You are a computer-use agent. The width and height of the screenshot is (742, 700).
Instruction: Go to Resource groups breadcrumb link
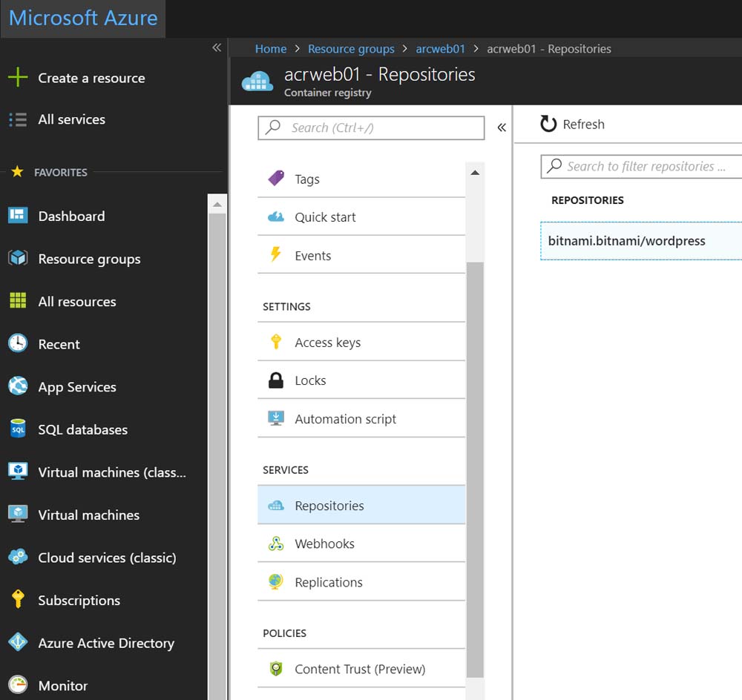click(x=351, y=49)
